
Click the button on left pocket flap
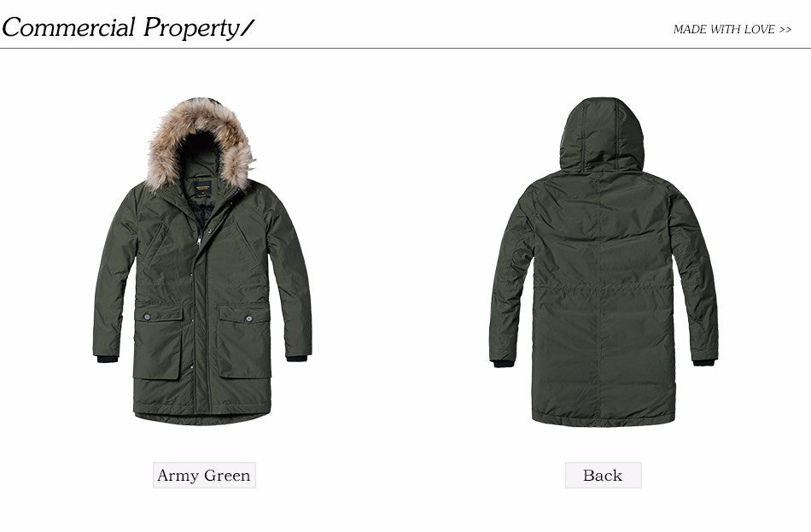148,317
